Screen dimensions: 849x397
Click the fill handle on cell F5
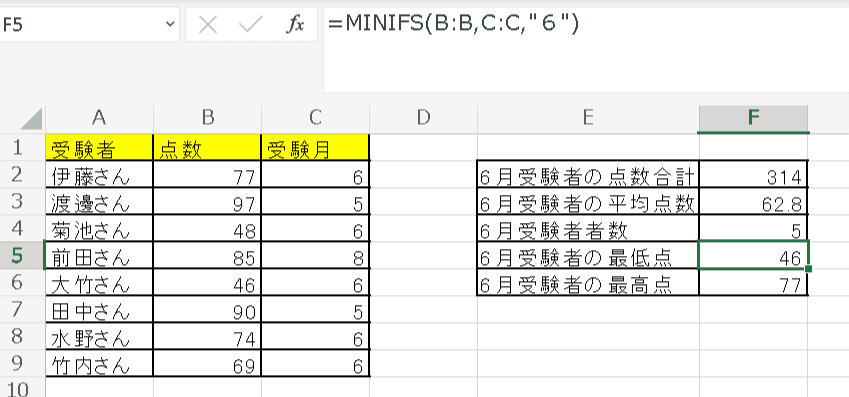pyautogui.click(x=808, y=269)
